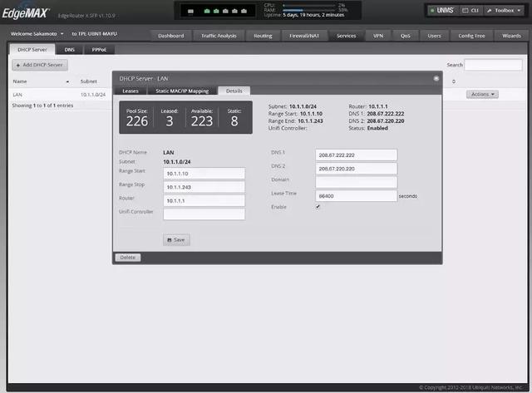
Task: Open the UNMS connection button
Action: [441, 11]
